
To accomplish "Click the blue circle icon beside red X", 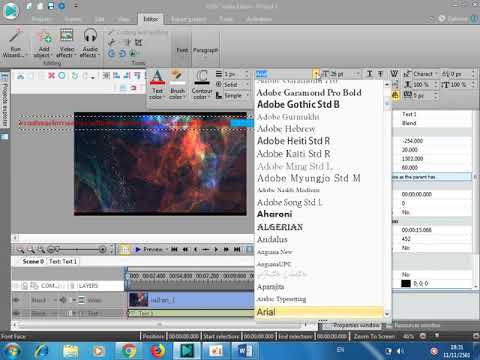I will (x=62, y=76).
